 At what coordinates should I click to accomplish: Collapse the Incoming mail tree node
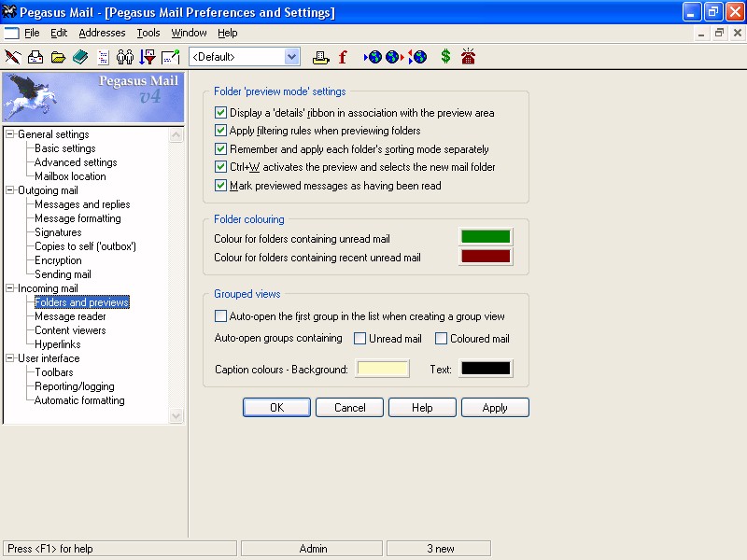point(10,288)
